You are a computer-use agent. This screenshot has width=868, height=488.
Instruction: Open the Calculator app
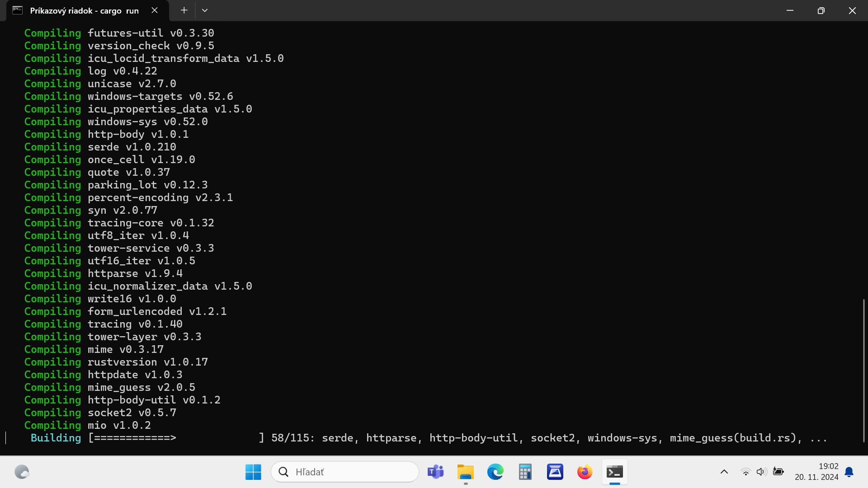pyautogui.click(x=525, y=472)
